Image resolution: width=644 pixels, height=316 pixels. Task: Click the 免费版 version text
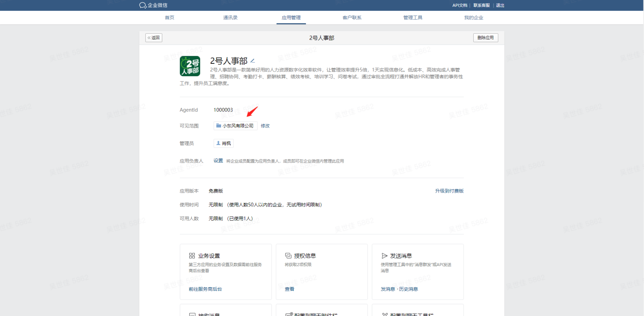(216, 191)
